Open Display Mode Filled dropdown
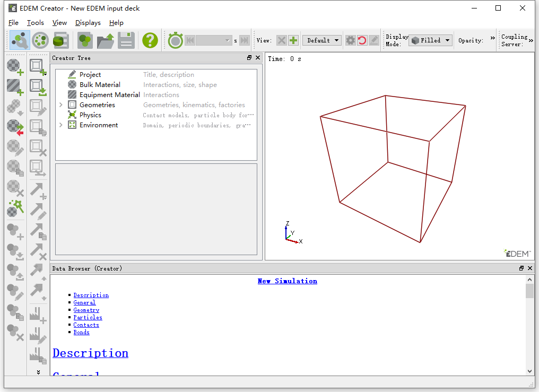Image resolution: width=539 pixels, height=392 pixels. click(x=431, y=40)
